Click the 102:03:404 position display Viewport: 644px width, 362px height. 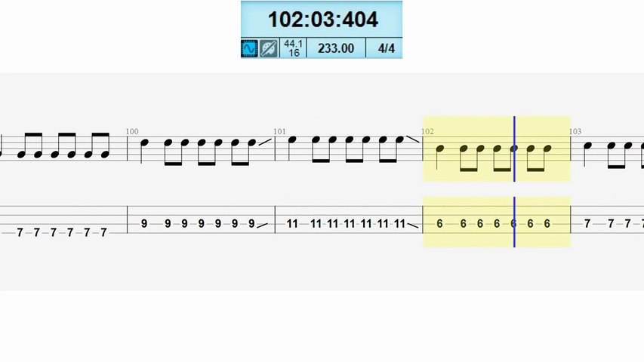pyautogui.click(x=323, y=20)
